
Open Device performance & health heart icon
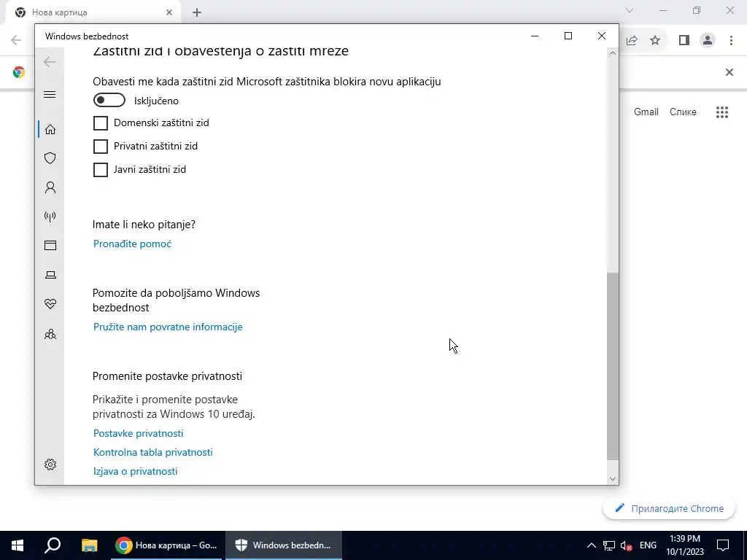click(x=50, y=304)
